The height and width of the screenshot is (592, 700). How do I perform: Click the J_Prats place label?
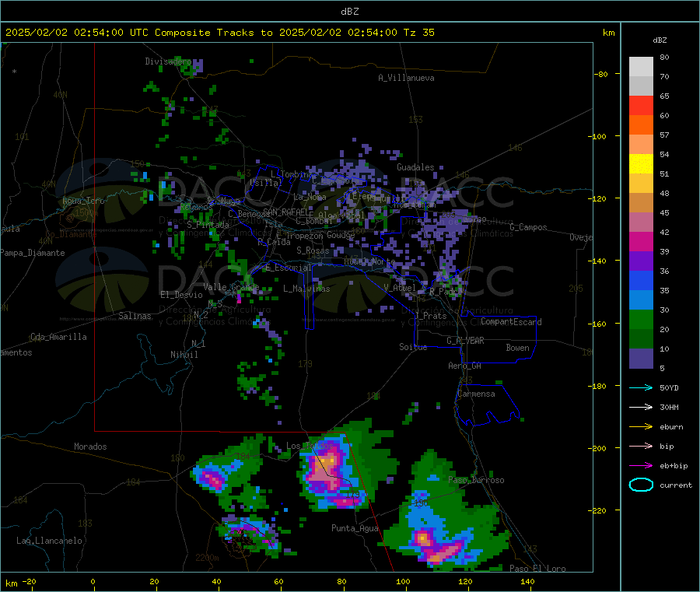pyautogui.click(x=430, y=315)
